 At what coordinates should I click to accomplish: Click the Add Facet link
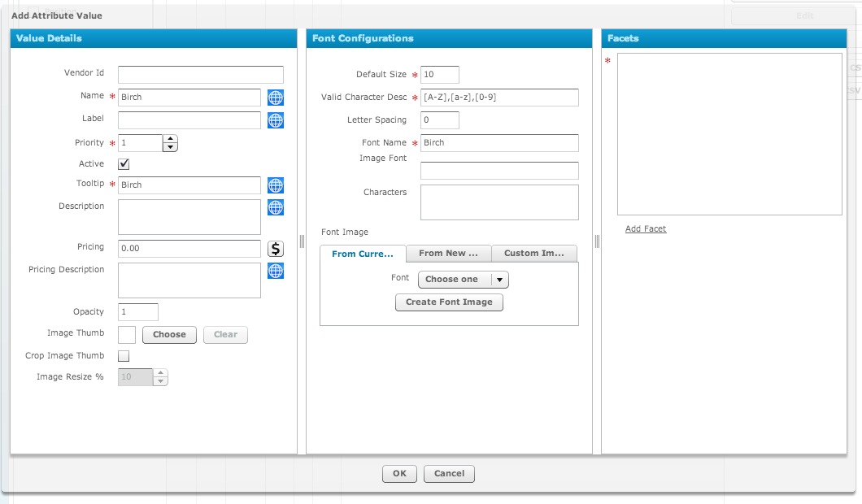pyautogui.click(x=646, y=228)
